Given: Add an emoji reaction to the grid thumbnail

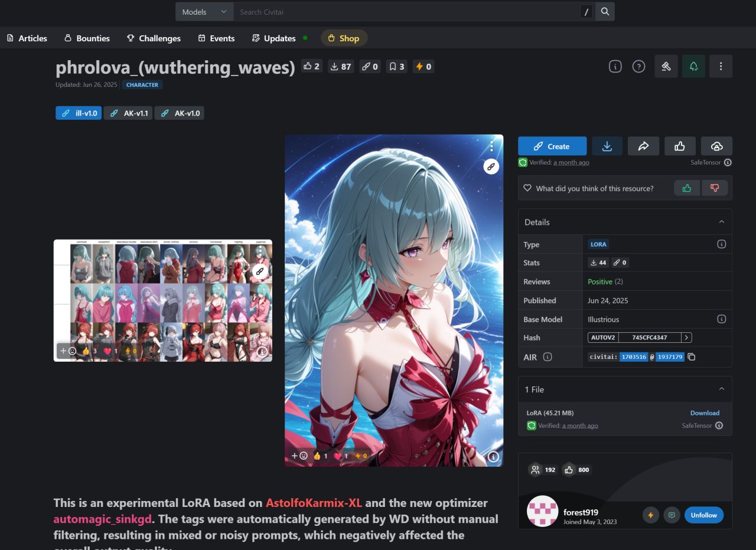Looking at the screenshot, I should pos(67,351).
